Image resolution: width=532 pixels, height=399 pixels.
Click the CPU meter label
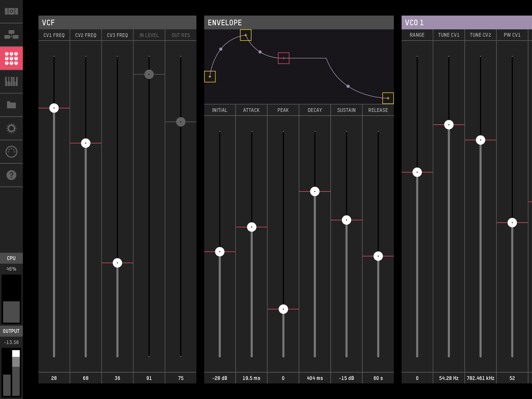(x=11, y=258)
